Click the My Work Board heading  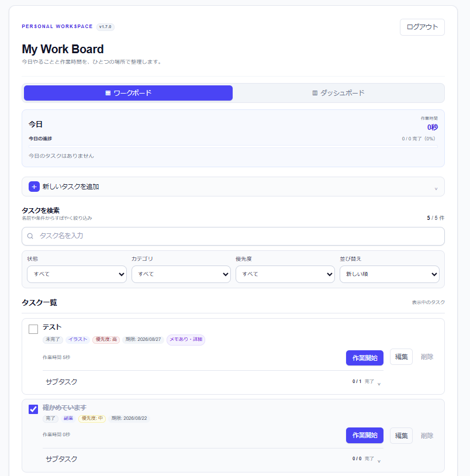[63, 49]
